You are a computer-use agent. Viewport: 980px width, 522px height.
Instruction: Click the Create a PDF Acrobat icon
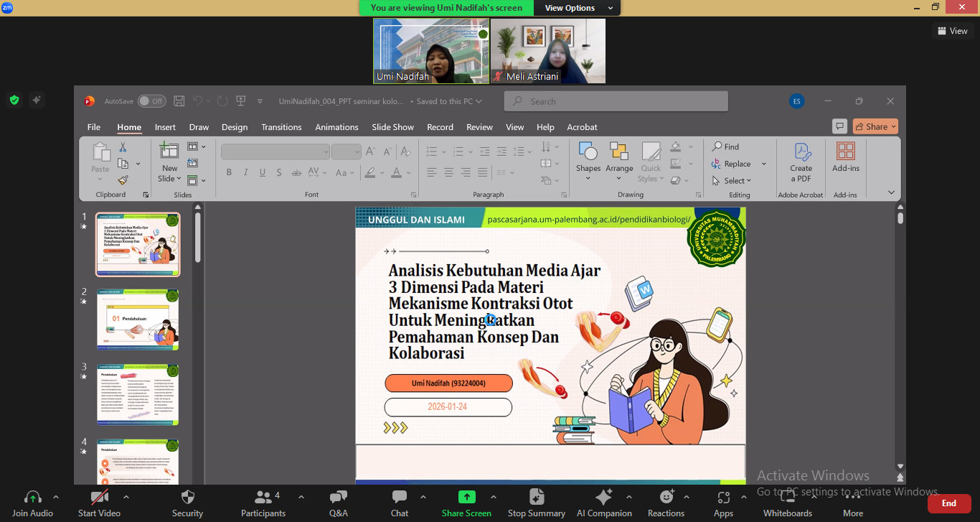tap(801, 153)
